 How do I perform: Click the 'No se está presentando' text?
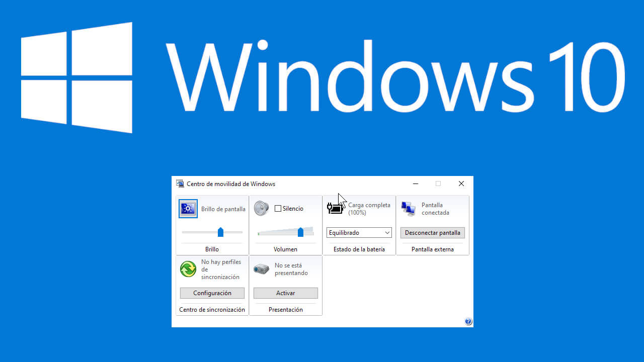291,269
